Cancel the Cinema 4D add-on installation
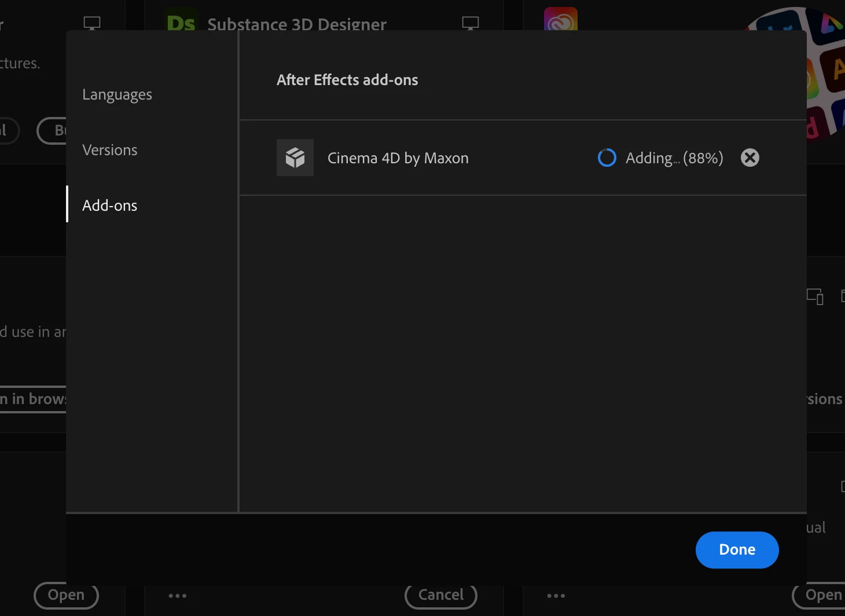Screen dimensions: 845x616 click(x=750, y=157)
